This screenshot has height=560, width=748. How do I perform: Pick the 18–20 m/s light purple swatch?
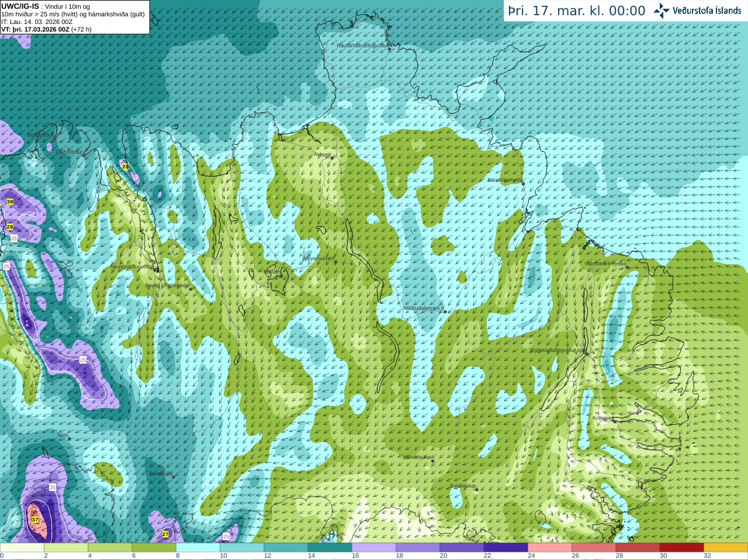point(418,548)
